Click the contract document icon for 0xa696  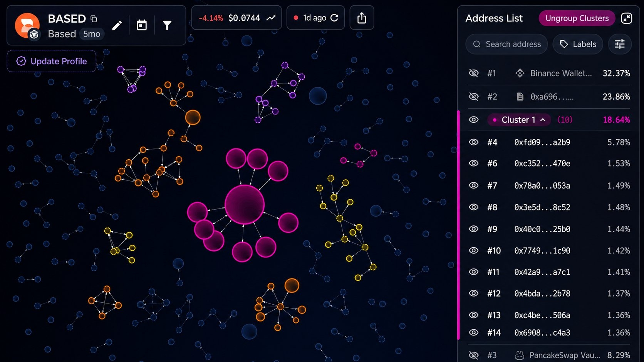(520, 97)
